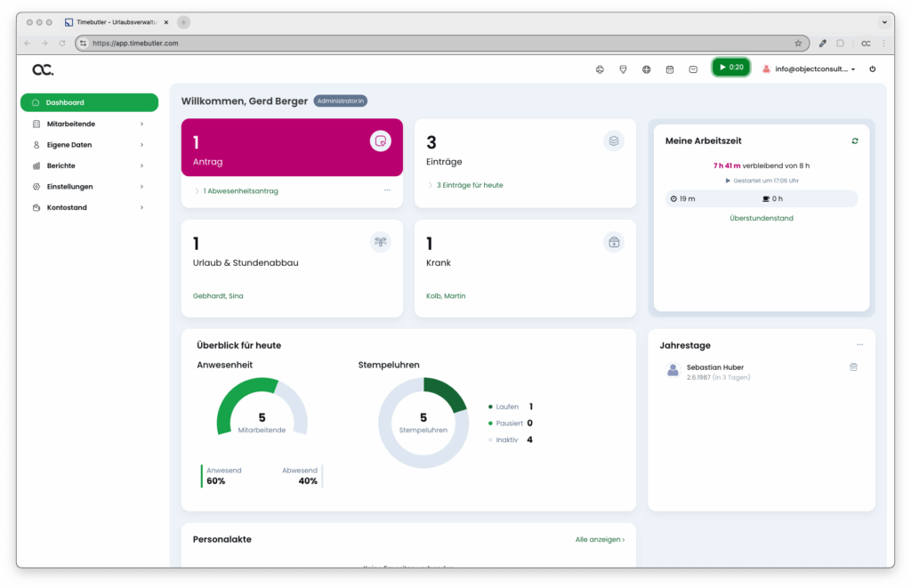Click the Eigene Daten person icon

point(36,145)
